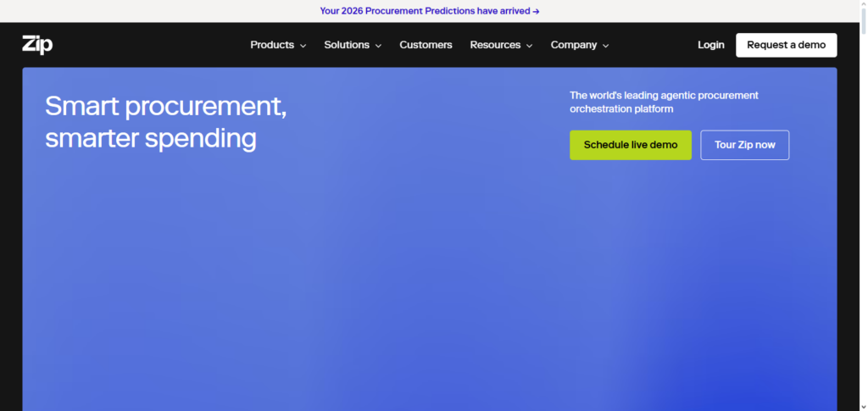Click the Zip logo in the header
868x411 pixels.
(37, 45)
